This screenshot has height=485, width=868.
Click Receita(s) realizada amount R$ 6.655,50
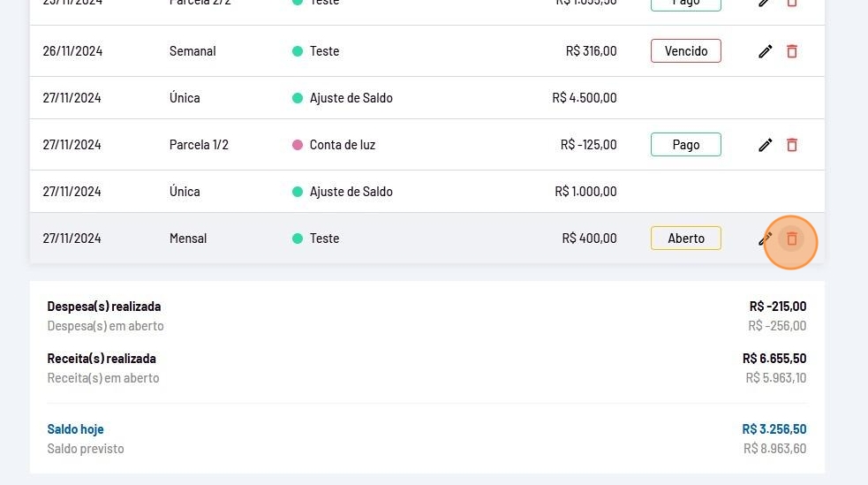pos(774,359)
